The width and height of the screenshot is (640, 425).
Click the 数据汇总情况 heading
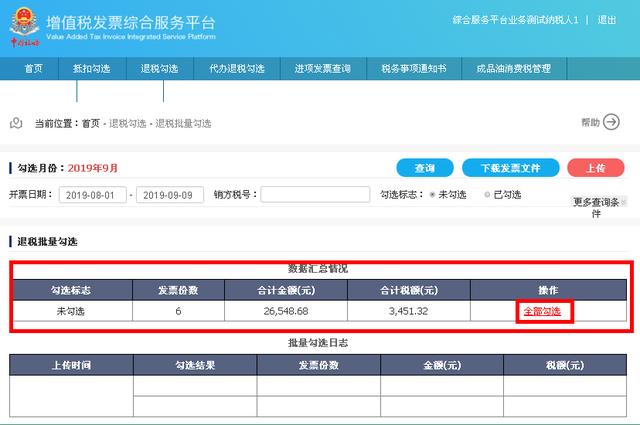point(318,268)
